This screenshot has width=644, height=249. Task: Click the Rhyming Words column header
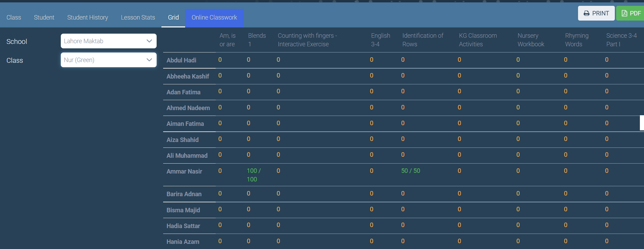pos(576,40)
